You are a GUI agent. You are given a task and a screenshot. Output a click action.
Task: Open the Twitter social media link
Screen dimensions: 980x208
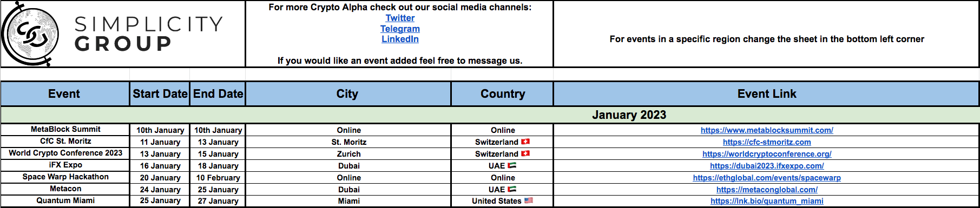pos(400,18)
